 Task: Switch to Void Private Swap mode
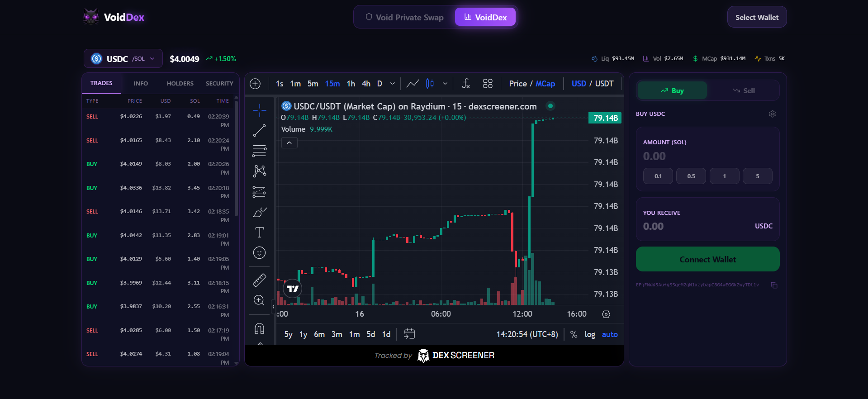pyautogui.click(x=404, y=17)
